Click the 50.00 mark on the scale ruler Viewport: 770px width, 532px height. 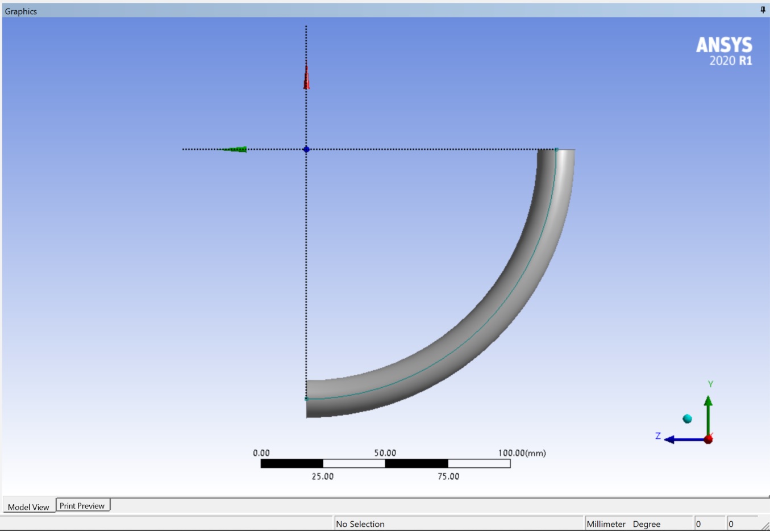coord(385,453)
